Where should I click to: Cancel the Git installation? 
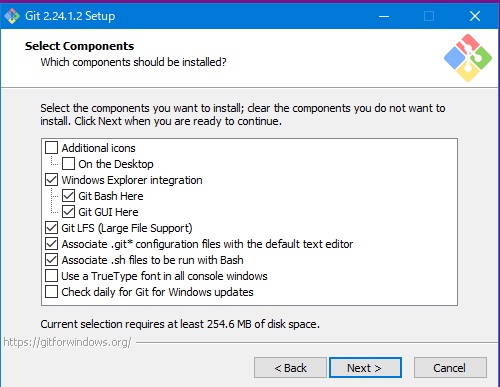point(450,368)
